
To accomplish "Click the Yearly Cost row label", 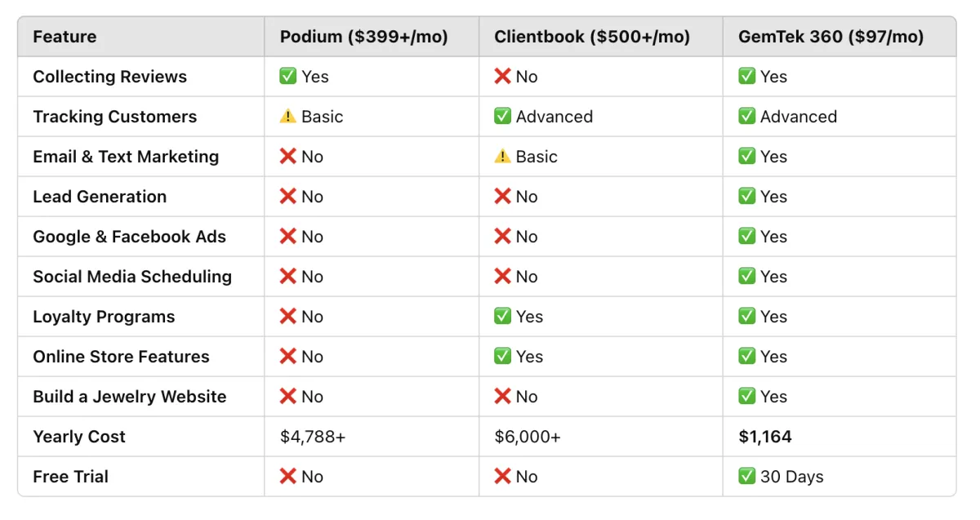I will point(79,437).
